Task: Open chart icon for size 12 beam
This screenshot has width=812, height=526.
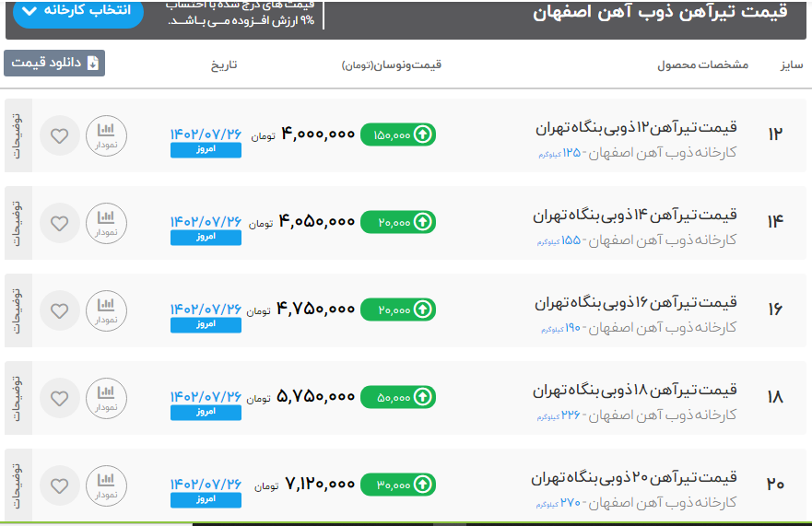Action: pos(106,134)
